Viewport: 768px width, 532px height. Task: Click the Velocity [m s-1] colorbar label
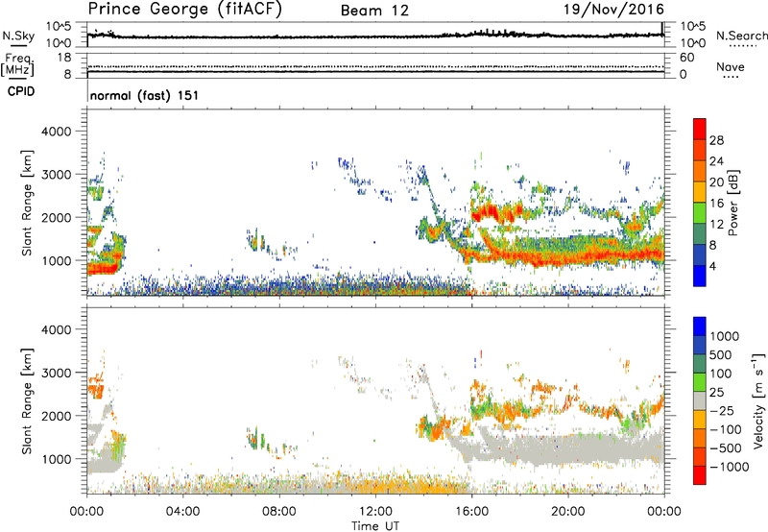pos(758,400)
